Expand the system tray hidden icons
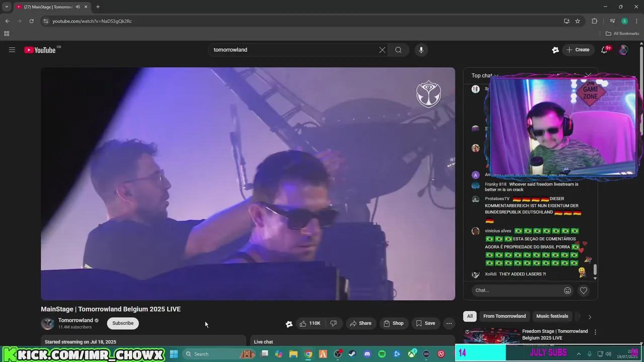 579,354
